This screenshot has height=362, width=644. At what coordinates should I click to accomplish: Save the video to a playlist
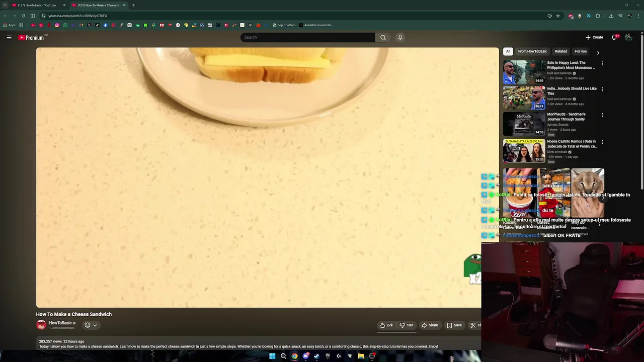(x=454, y=325)
